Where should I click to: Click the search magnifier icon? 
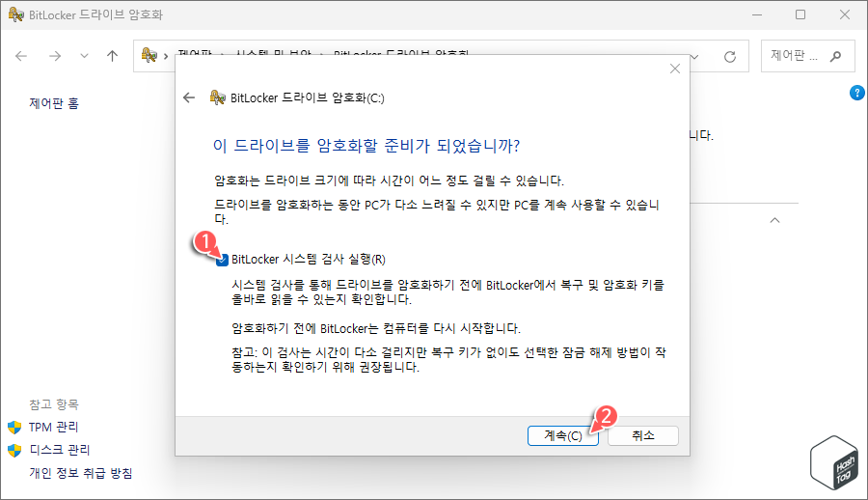(836, 56)
